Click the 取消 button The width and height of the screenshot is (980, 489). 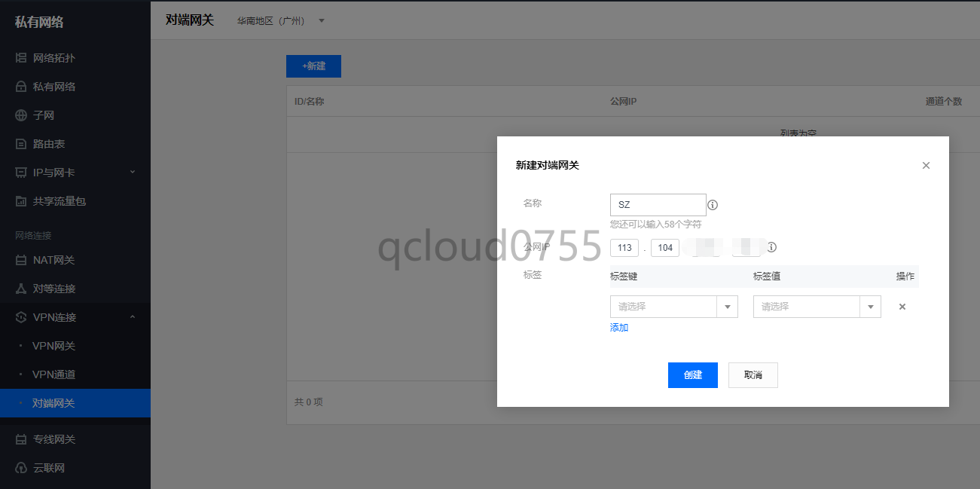pyautogui.click(x=753, y=375)
